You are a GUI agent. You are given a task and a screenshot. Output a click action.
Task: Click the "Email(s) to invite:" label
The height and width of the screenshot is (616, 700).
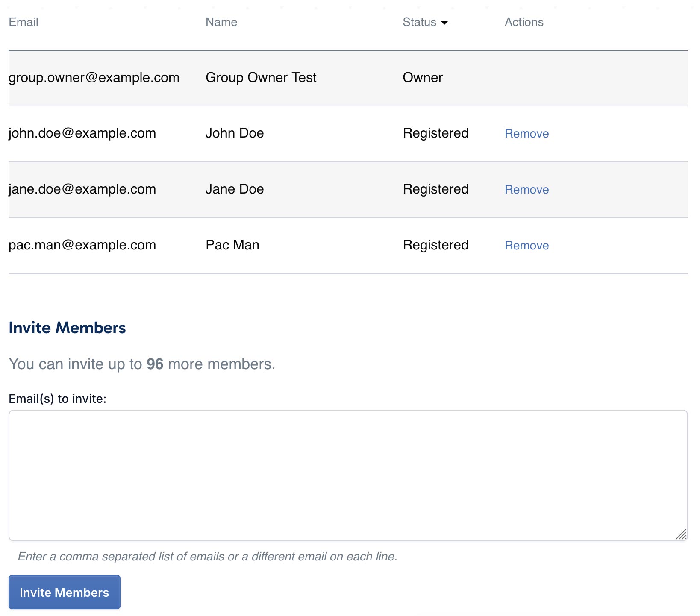click(57, 399)
